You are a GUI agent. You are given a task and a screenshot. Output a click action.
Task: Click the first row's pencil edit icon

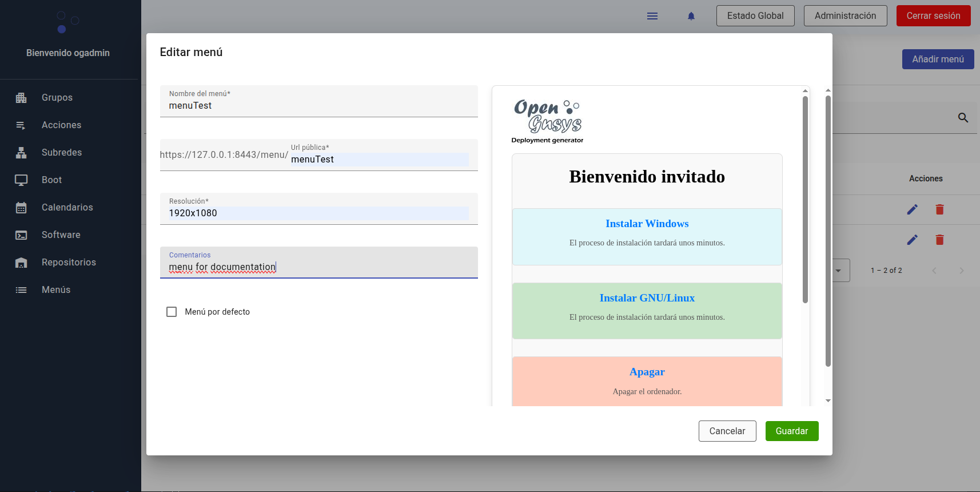pyautogui.click(x=912, y=209)
